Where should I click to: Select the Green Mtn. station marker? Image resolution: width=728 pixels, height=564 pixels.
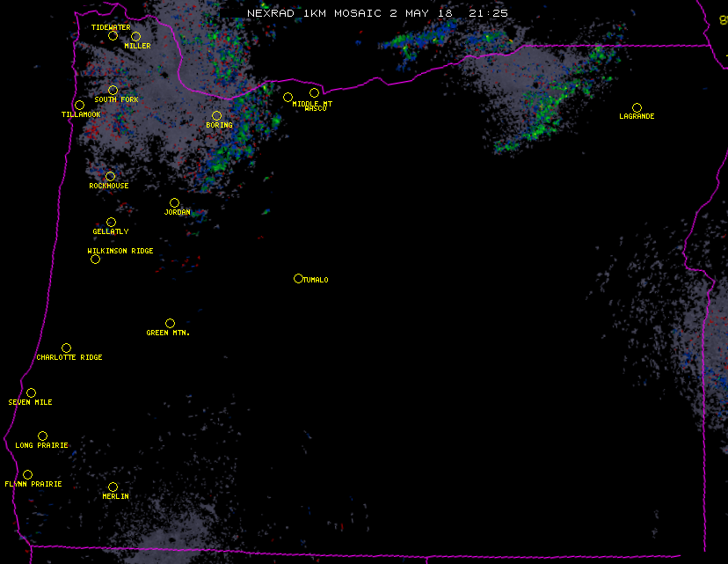pos(170,324)
